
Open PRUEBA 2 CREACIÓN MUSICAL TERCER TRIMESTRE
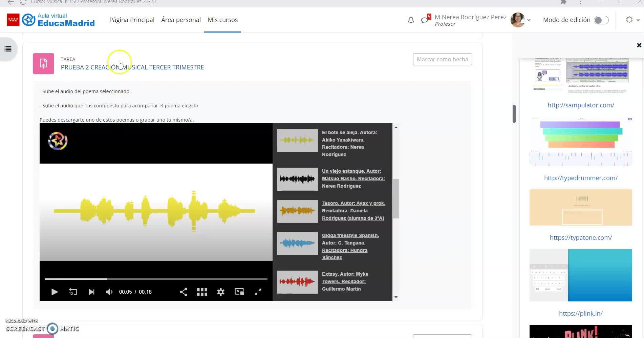click(132, 67)
